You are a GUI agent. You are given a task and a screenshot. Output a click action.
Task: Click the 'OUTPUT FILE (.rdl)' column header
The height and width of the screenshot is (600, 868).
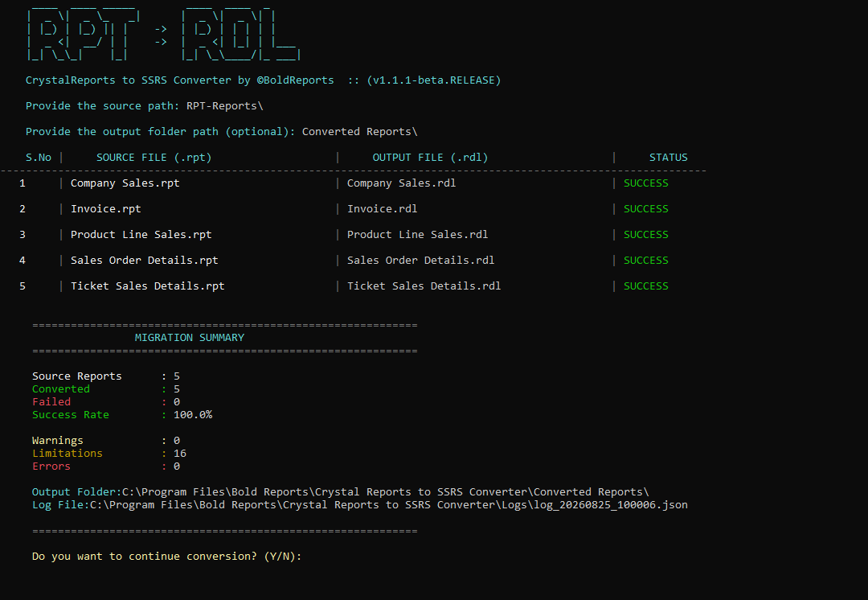[430, 158]
